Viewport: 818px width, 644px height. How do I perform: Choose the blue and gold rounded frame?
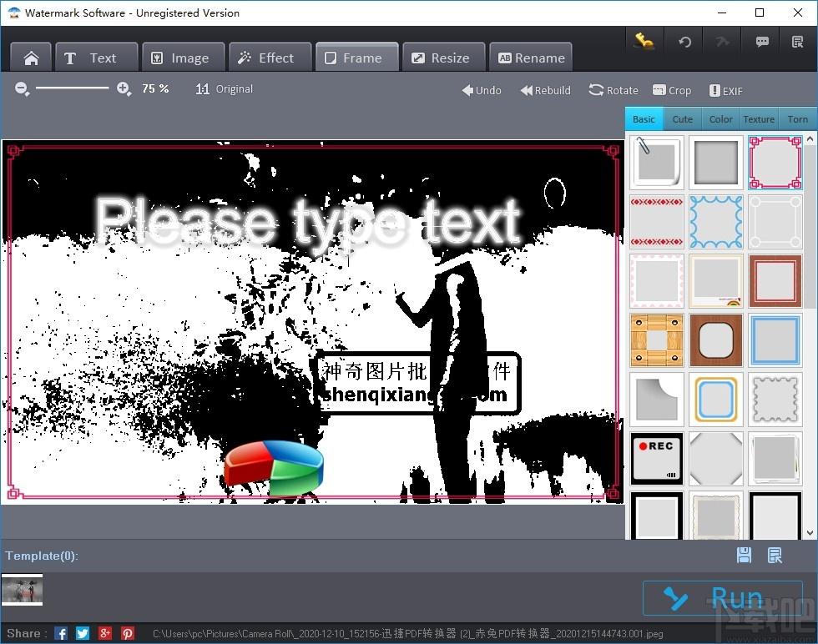click(x=716, y=399)
